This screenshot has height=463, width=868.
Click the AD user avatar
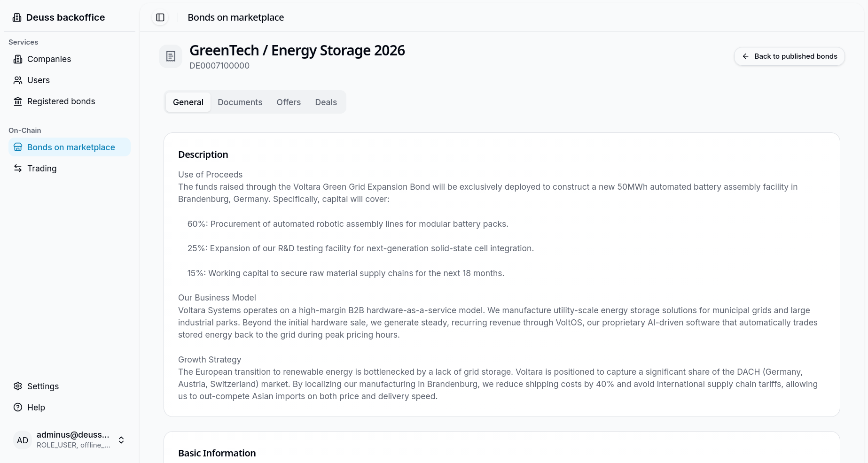23,440
